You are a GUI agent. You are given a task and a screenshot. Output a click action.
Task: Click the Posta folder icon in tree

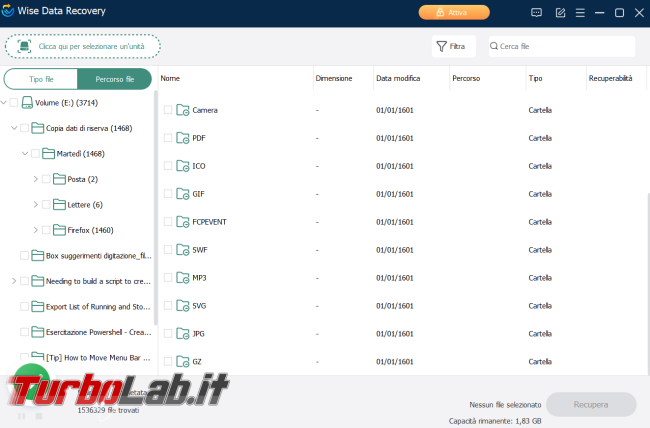point(59,179)
